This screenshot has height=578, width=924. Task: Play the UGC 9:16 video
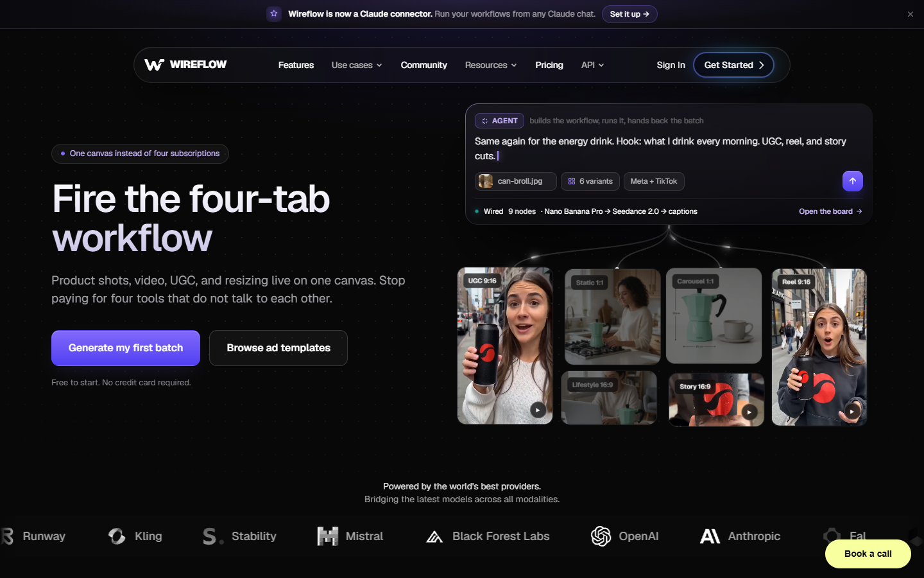point(538,410)
